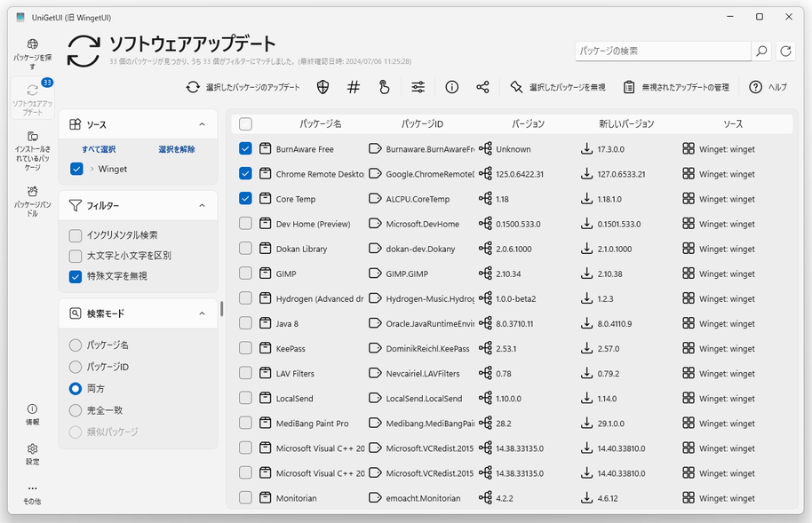Image resolution: width=812 pixels, height=523 pixels.
Task: Select 完全一致 search mode radio
Action: [76, 410]
